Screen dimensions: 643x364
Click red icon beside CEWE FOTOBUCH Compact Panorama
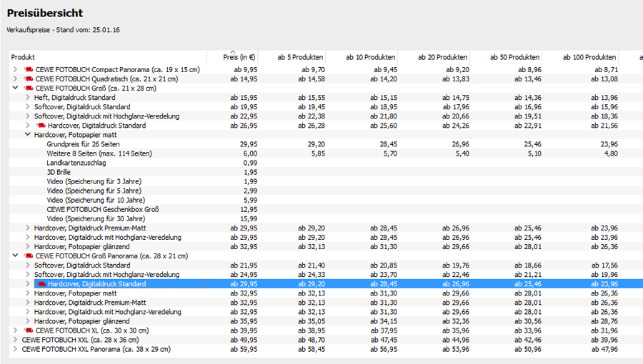pos(29,70)
